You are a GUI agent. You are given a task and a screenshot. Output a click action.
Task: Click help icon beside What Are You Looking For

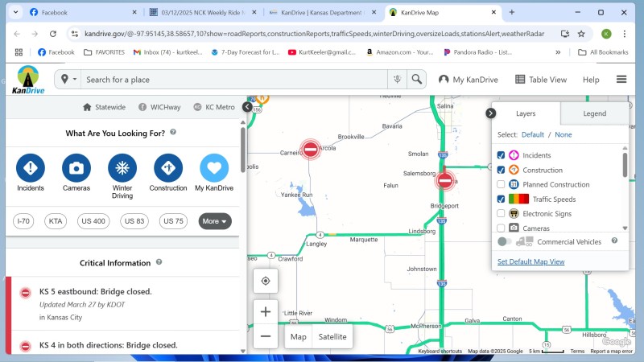(x=173, y=132)
